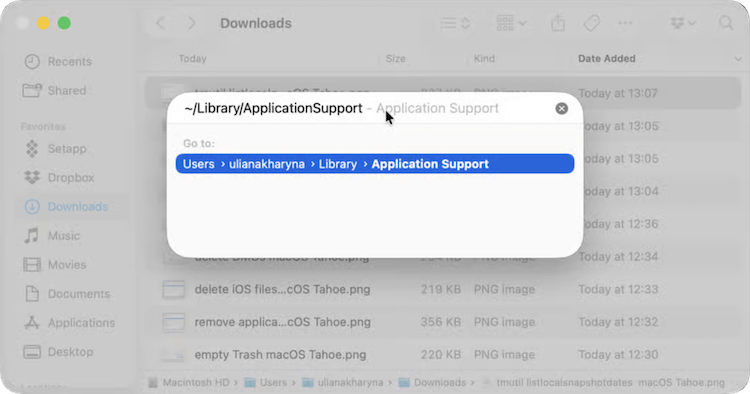Open the More actions ellipsis menu
Image resolution: width=750 pixels, height=394 pixels.
click(x=625, y=23)
